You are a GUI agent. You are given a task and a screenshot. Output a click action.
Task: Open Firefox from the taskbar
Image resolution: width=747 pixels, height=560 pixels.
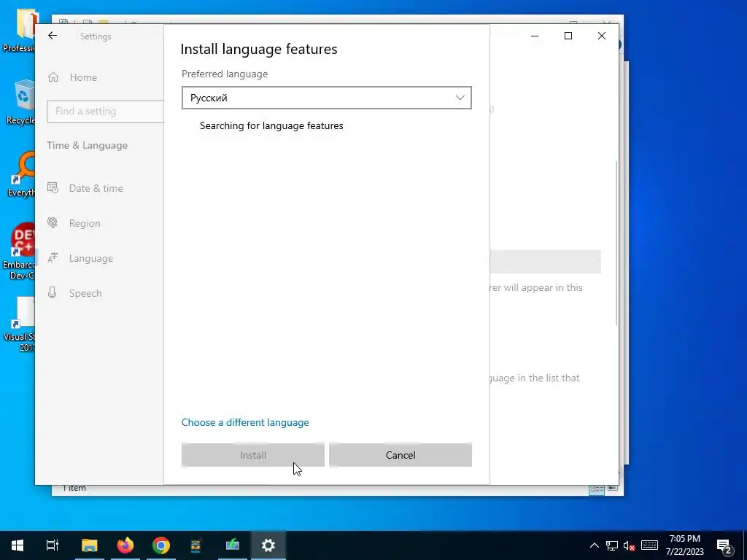click(125, 545)
